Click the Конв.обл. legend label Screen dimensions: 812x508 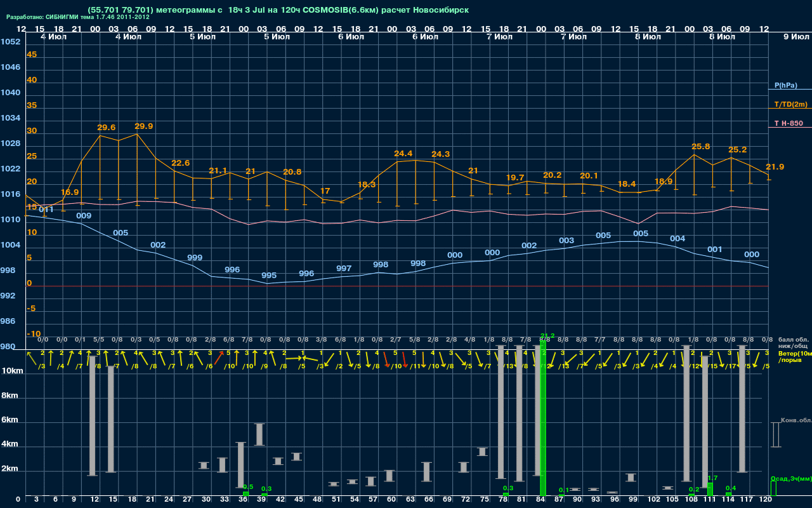click(x=796, y=421)
